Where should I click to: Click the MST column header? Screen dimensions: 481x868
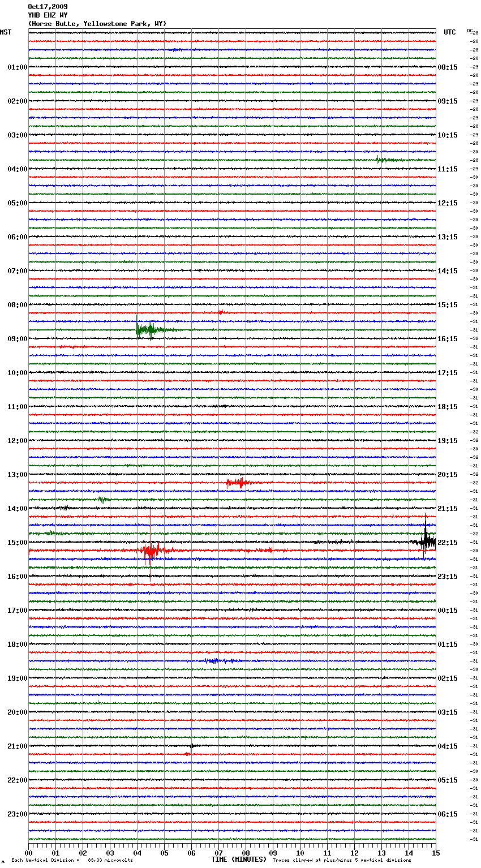click(x=6, y=32)
